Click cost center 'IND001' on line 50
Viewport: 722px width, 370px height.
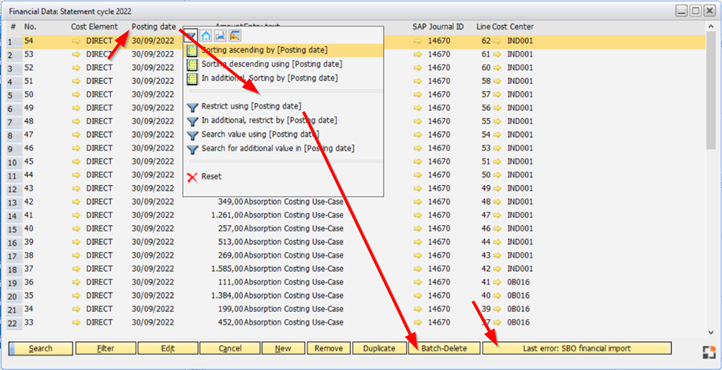pyautogui.click(x=520, y=175)
